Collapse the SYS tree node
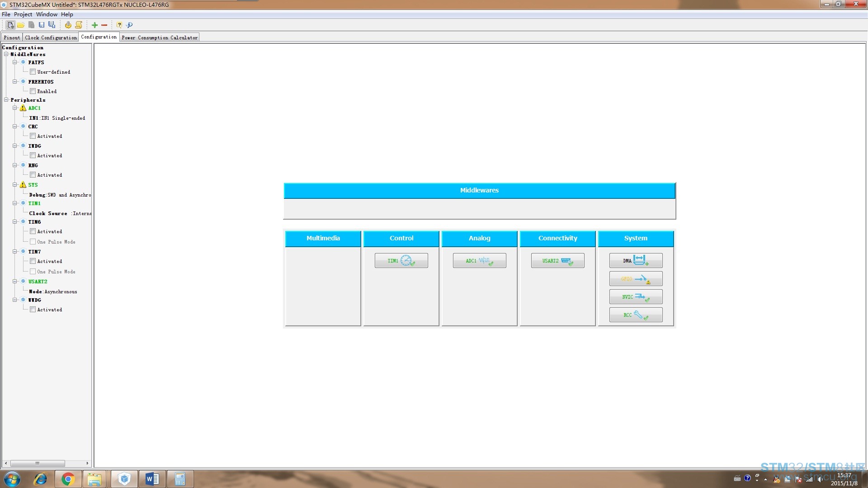The height and width of the screenshot is (488, 868). pos(15,185)
